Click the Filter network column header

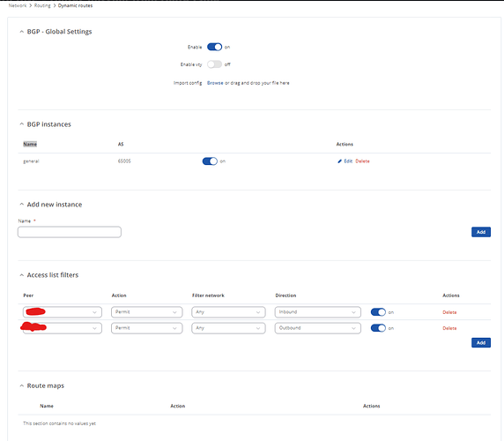pyautogui.click(x=208, y=295)
